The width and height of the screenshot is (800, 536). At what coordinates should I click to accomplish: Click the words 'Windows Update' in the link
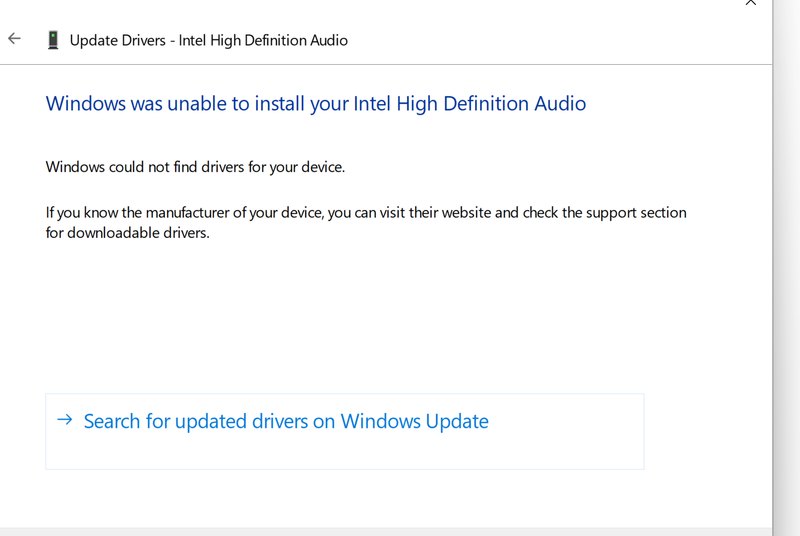pos(414,421)
